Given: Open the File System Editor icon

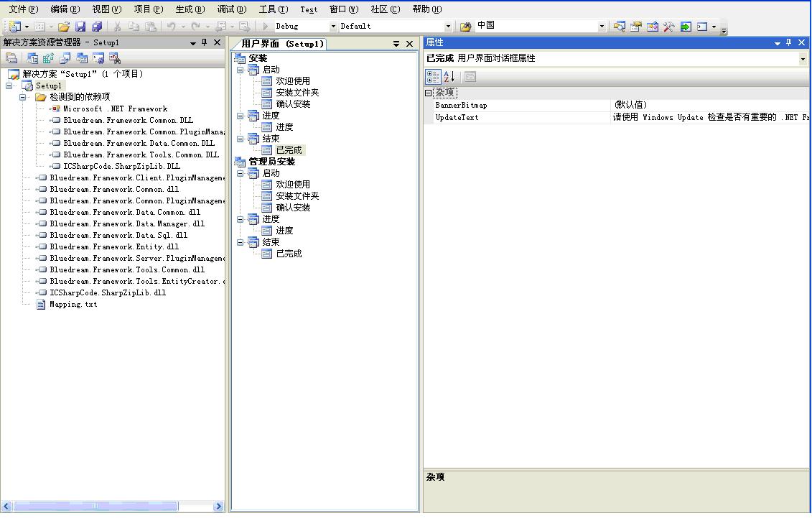Looking at the screenshot, I should [32, 58].
